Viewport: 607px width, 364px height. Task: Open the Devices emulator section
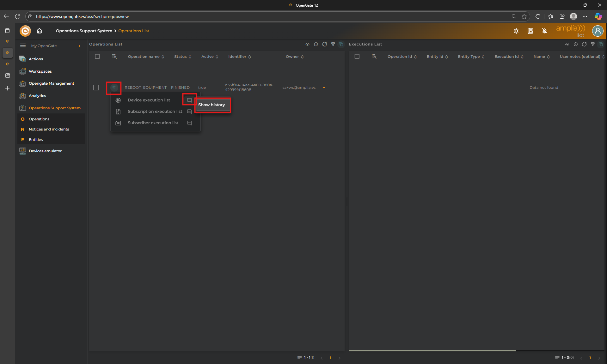[x=45, y=151]
